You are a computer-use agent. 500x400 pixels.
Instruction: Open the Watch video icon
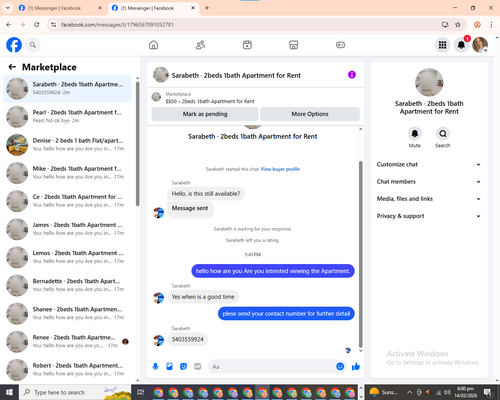pyautogui.click(x=247, y=45)
